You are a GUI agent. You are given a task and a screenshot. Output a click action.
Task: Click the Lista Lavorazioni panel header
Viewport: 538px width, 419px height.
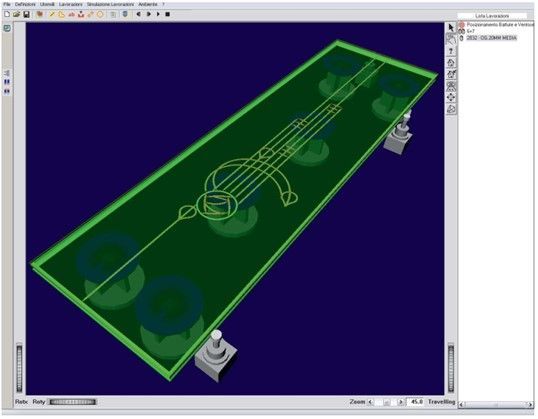492,16
